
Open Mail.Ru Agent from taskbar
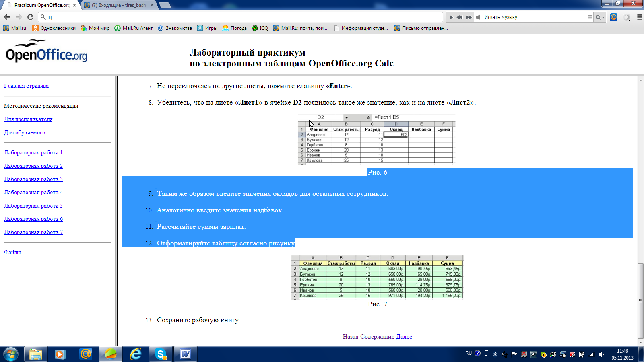pos(86,354)
